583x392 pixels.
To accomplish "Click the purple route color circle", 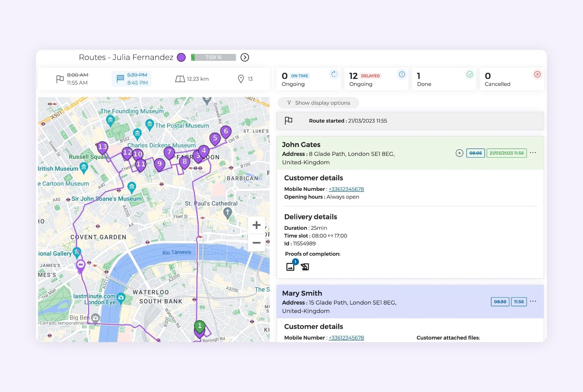I will pyautogui.click(x=181, y=57).
